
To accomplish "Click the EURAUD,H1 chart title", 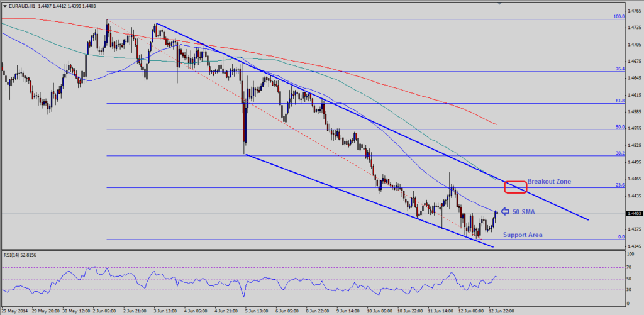I will (x=24, y=6).
